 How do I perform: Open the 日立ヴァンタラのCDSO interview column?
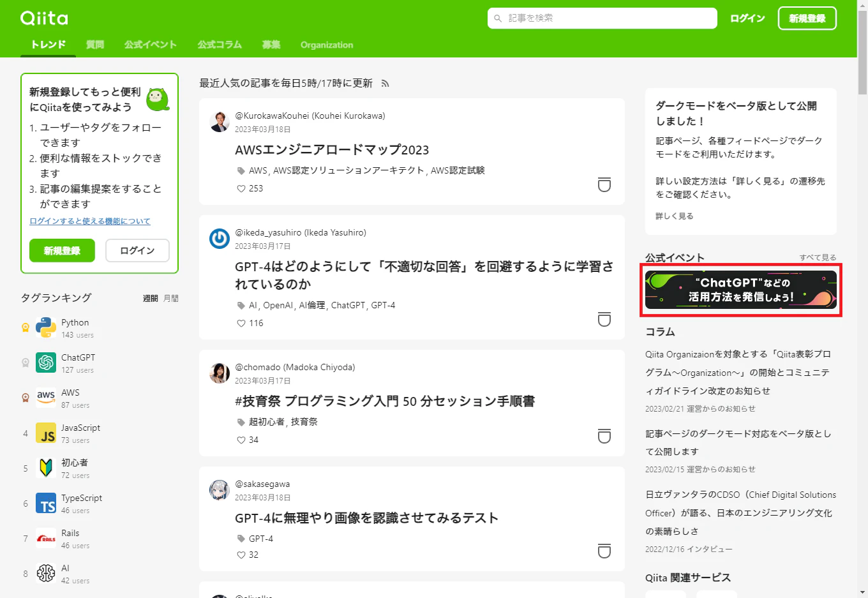click(740, 512)
